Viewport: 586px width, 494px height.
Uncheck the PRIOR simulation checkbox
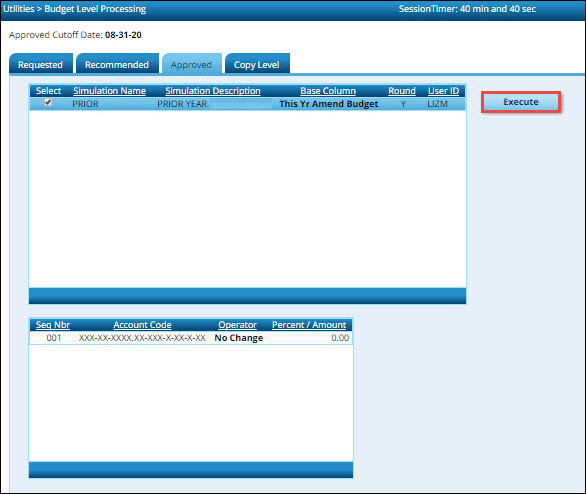48,102
